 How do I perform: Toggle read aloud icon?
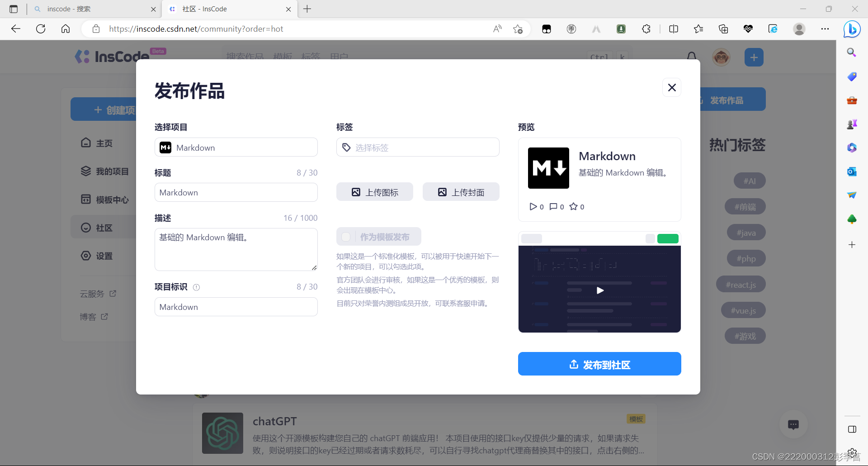click(x=497, y=29)
